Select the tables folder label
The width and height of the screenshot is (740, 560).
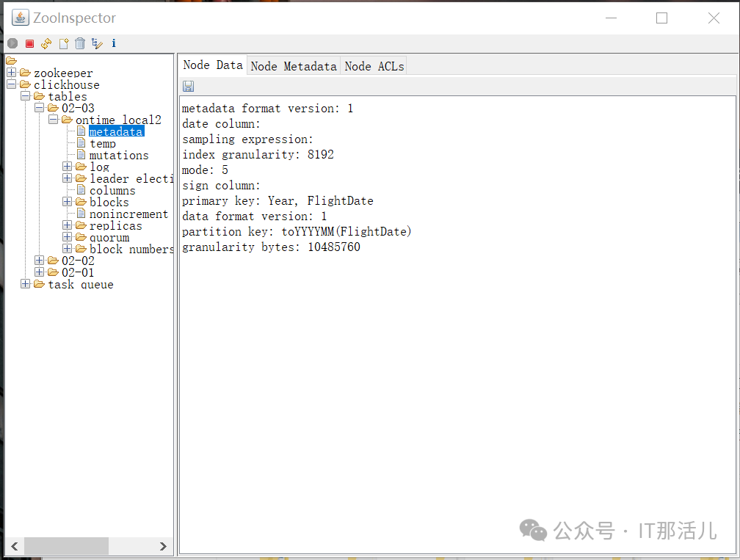(68, 96)
